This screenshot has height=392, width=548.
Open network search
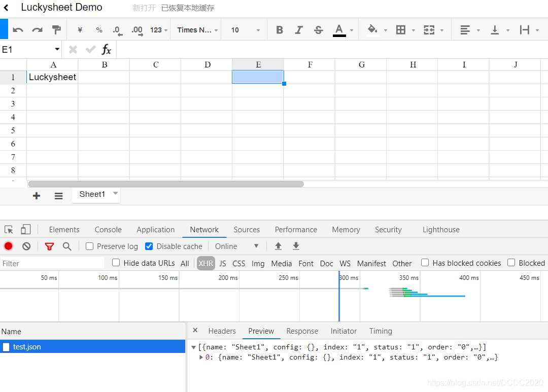67,246
